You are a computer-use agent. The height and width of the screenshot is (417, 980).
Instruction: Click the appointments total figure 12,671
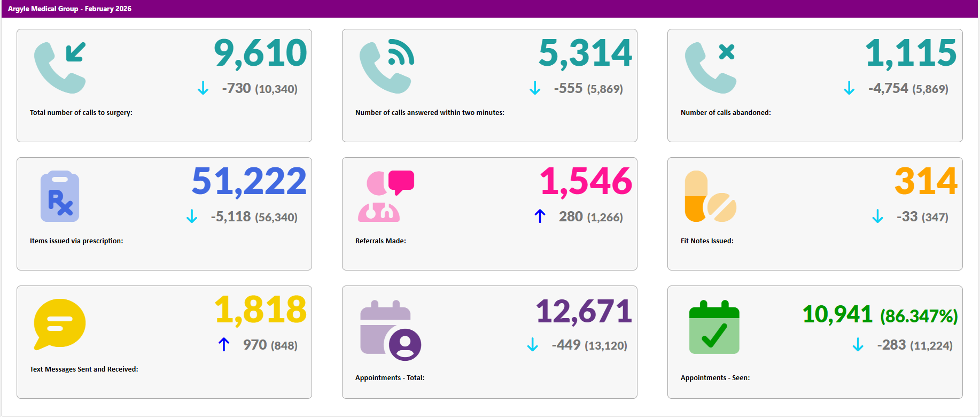click(584, 311)
